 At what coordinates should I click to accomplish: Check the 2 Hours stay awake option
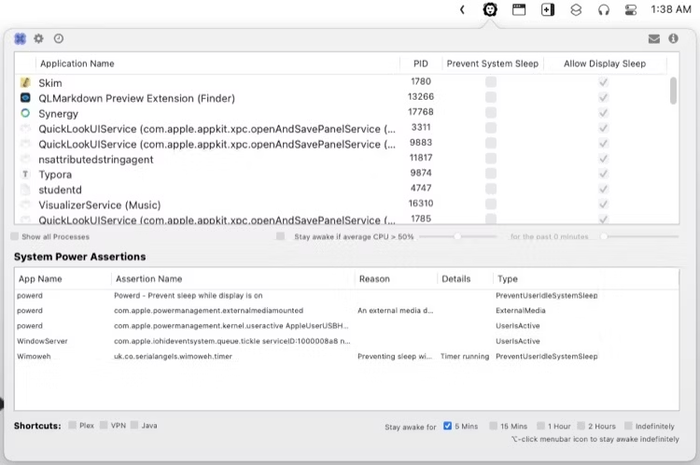point(581,426)
